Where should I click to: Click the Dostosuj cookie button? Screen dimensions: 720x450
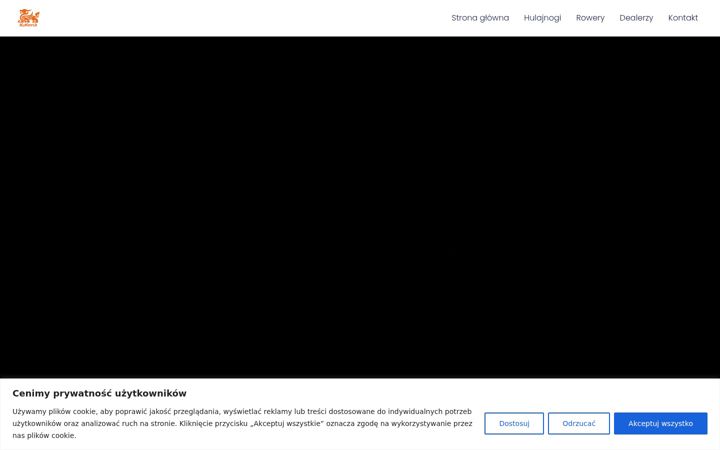pos(514,423)
